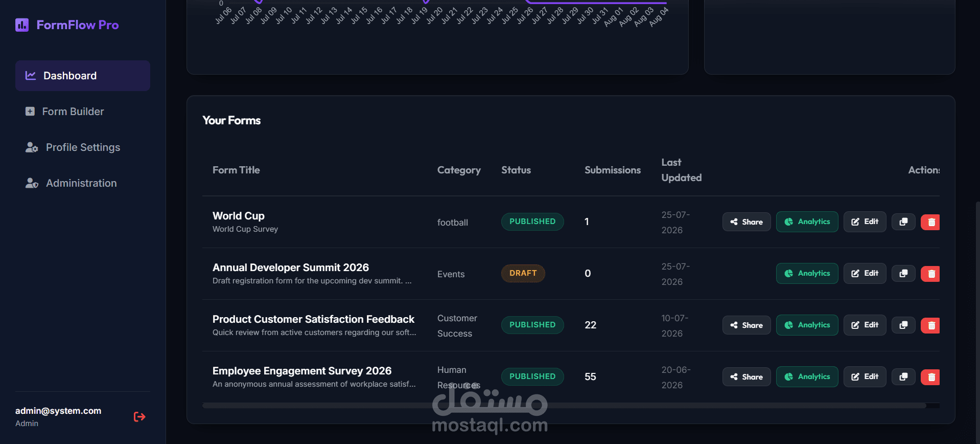Select Employee Engagement Survey 2026 title
Viewport: 980px width, 444px height.
[302, 371]
